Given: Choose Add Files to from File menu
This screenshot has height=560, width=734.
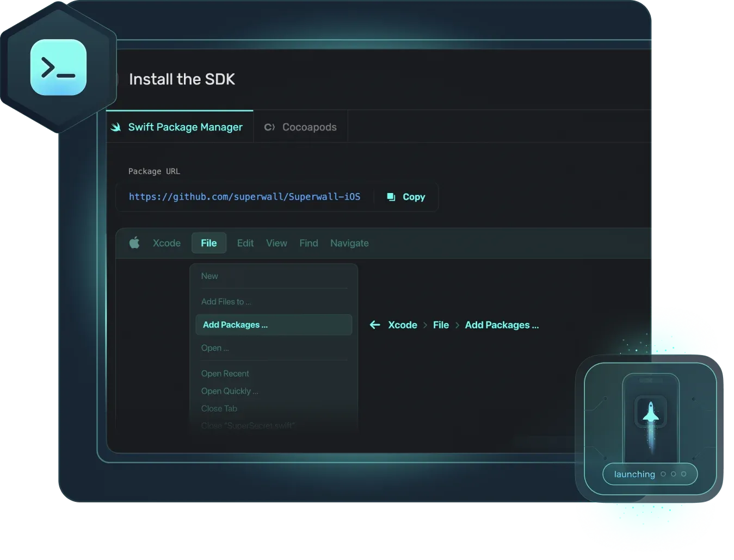Looking at the screenshot, I should [x=226, y=302].
